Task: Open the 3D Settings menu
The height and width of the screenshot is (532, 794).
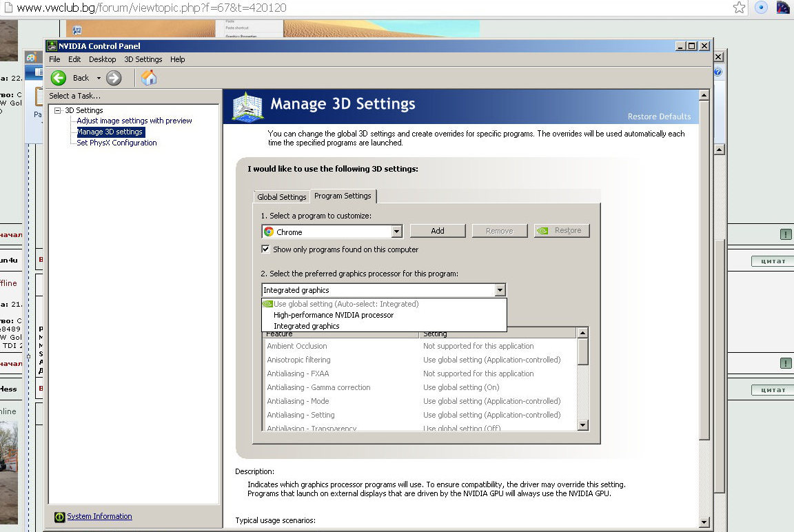Action: pyautogui.click(x=143, y=59)
